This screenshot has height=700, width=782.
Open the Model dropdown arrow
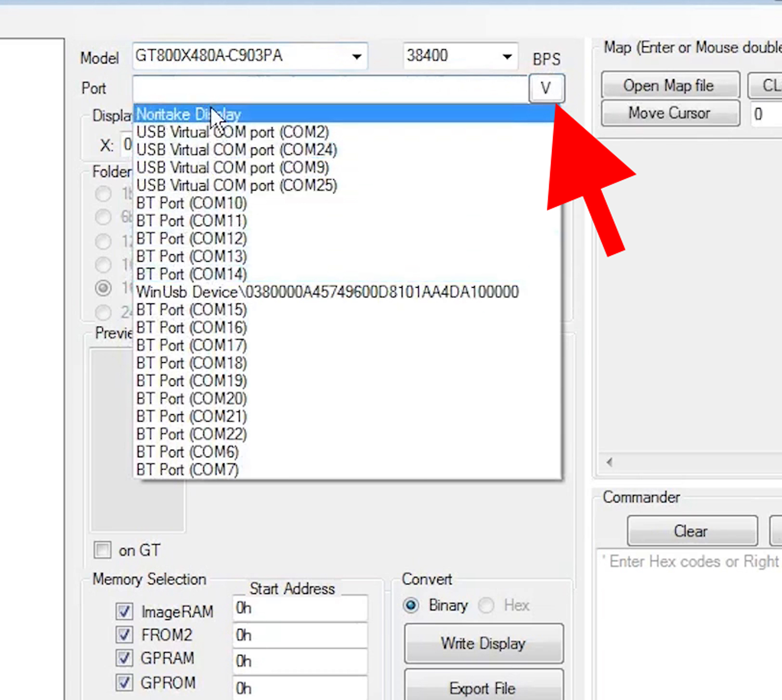pyautogui.click(x=357, y=56)
